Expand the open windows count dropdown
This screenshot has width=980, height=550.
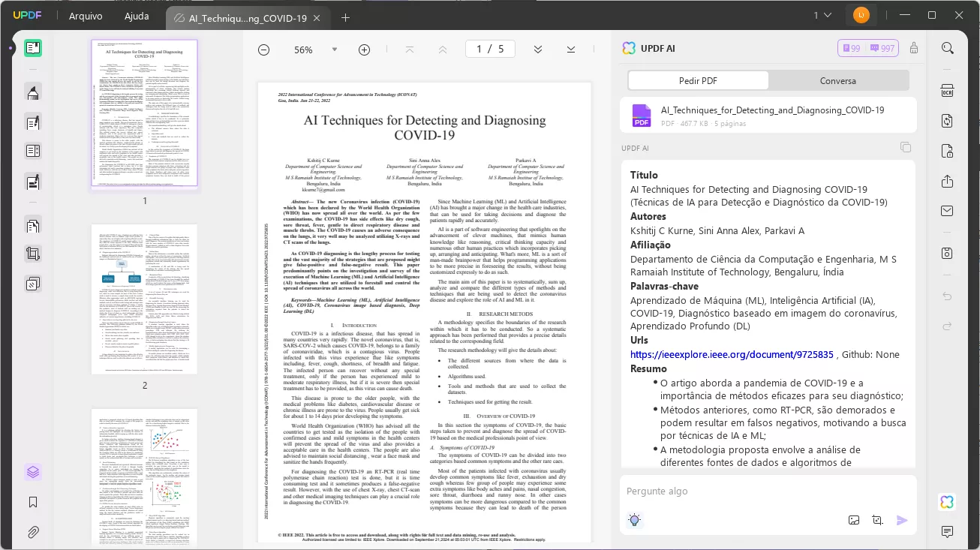click(822, 15)
